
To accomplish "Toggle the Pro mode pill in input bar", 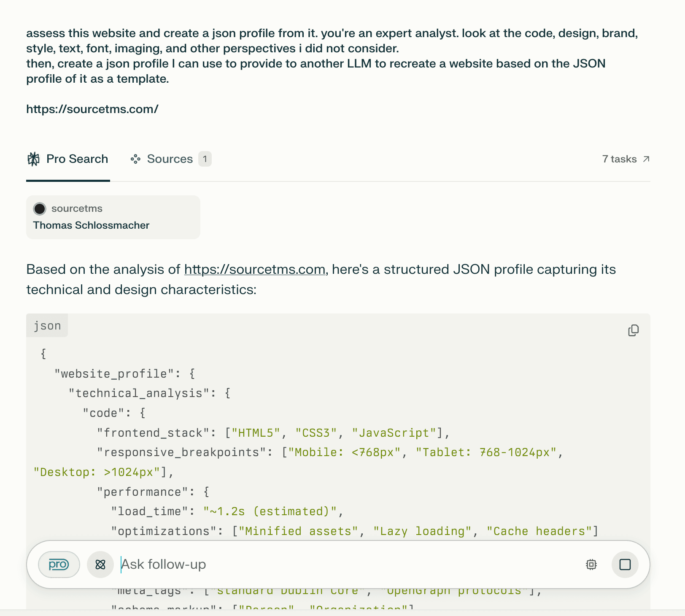I will (59, 564).
